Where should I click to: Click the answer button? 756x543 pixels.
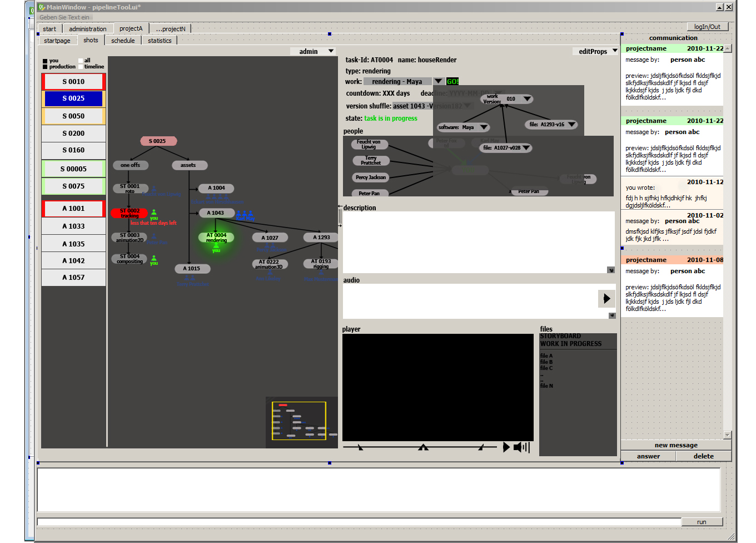pos(648,456)
